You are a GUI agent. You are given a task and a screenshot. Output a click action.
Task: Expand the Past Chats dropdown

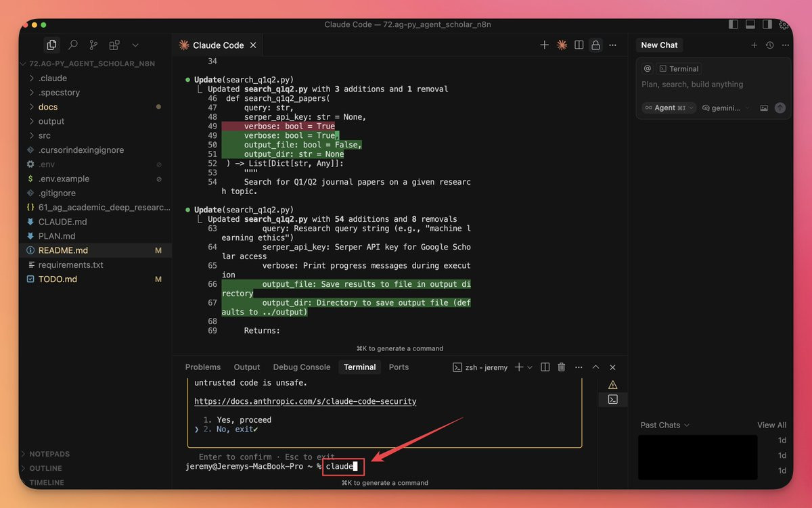[x=664, y=425]
